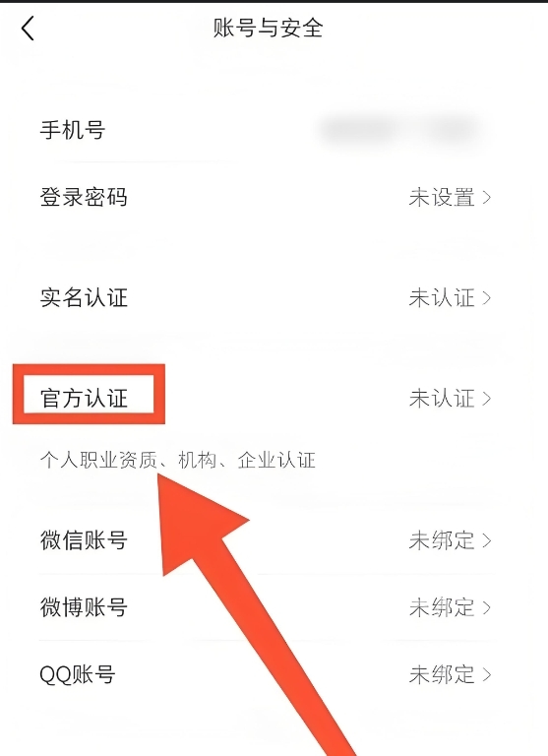Open the 手机号 phone number row
Viewport: 548px width, 756px height.
point(274,130)
